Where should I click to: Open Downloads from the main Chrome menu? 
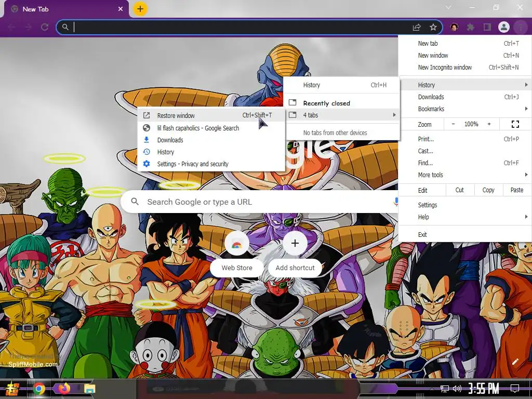tap(465, 97)
